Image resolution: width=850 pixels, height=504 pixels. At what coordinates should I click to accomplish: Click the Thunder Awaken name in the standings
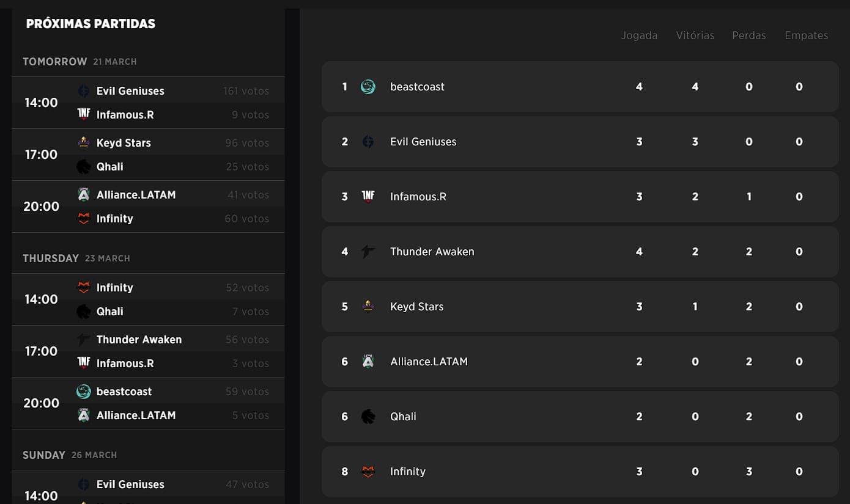432,252
